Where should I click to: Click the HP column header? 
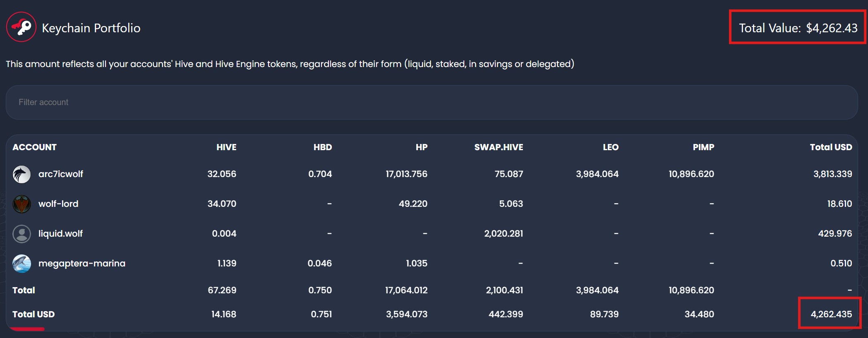(422, 147)
